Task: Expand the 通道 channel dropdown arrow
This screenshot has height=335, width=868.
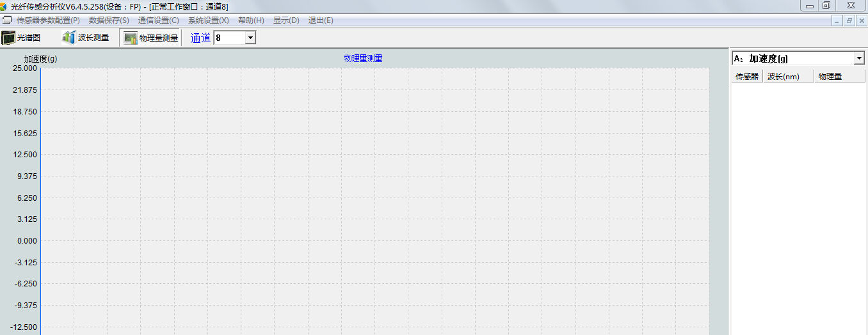Action: click(250, 38)
